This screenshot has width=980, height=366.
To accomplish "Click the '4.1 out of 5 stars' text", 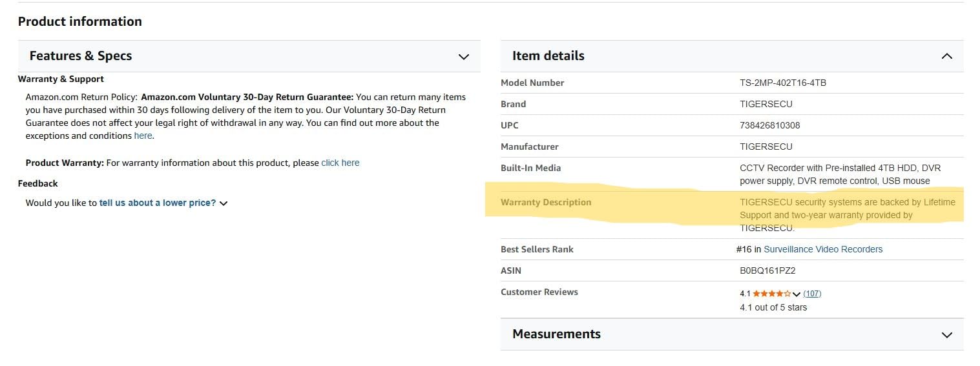I will click(x=773, y=307).
